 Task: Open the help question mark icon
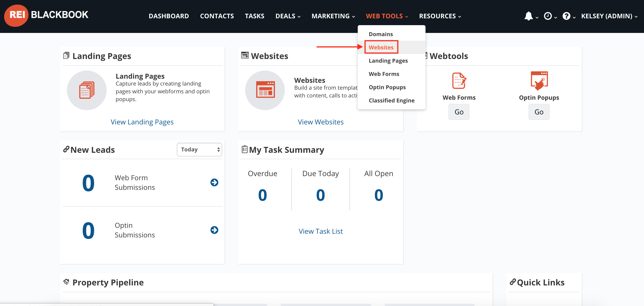coord(566,16)
